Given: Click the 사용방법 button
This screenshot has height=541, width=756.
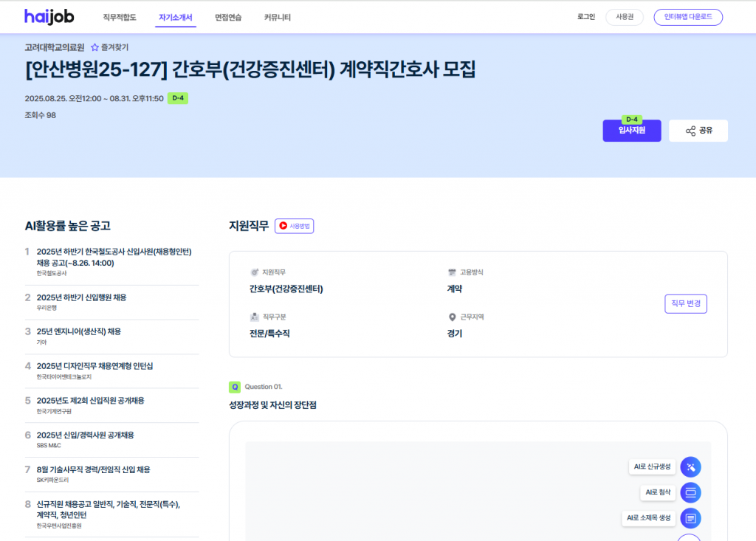Looking at the screenshot, I should coord(294,226).
